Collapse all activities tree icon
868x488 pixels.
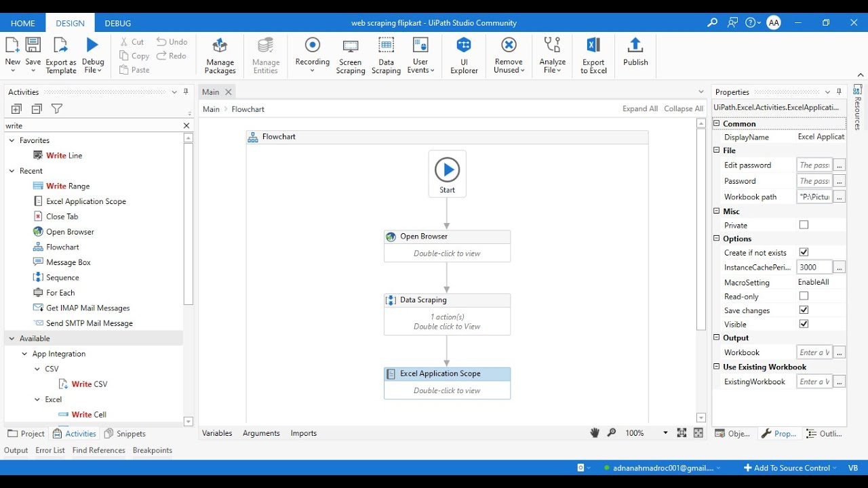tap(37, 108)
